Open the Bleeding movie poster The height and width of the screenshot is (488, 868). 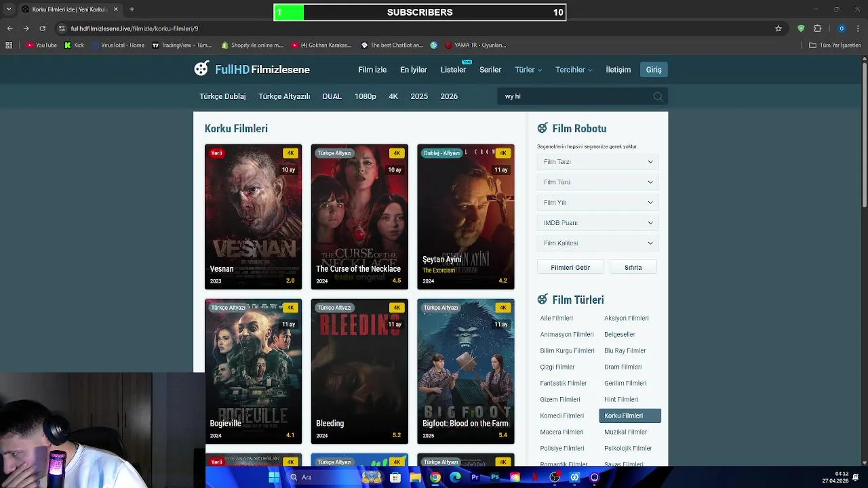pos(359,371)
